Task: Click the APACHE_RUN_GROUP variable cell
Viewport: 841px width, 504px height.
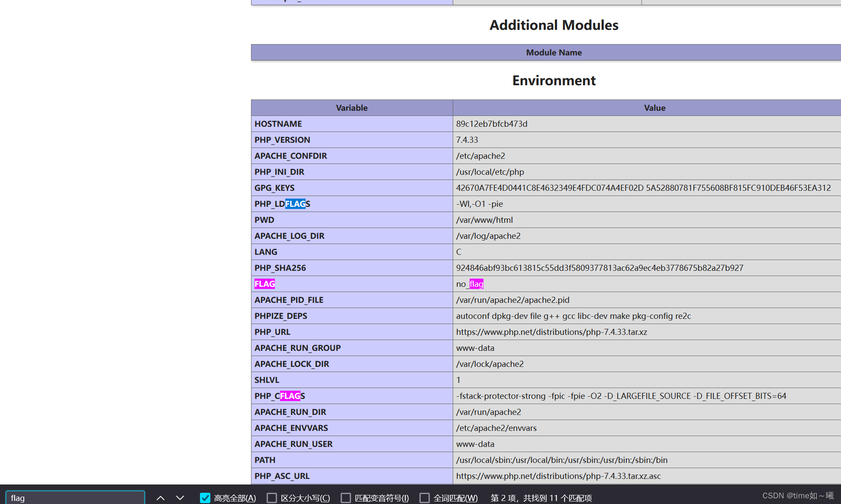Action: click(x=352, y=348)
